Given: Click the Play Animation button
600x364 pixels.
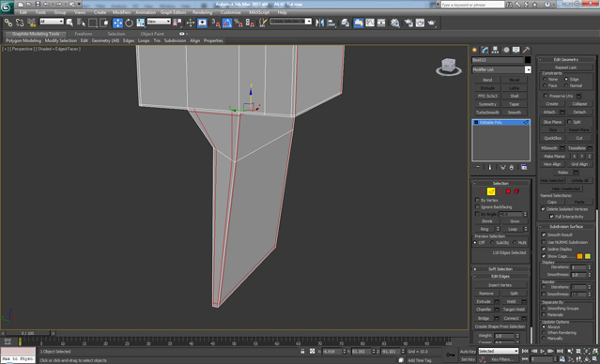Looking at the screenshot, I should click(x=542, y=351).
